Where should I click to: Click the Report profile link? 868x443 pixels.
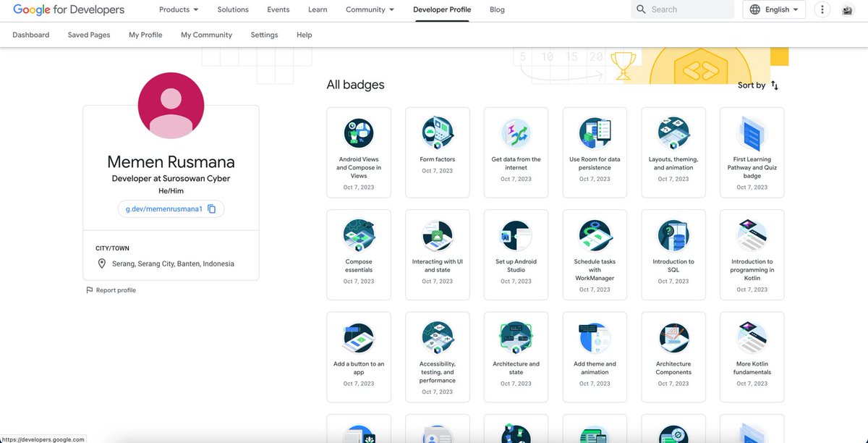click(x=116, y=290)
